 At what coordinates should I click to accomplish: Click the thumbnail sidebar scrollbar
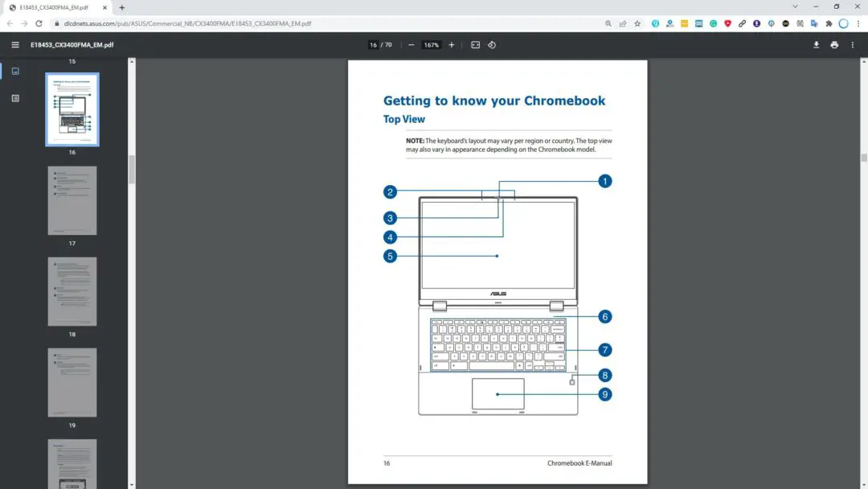(132, 170)
